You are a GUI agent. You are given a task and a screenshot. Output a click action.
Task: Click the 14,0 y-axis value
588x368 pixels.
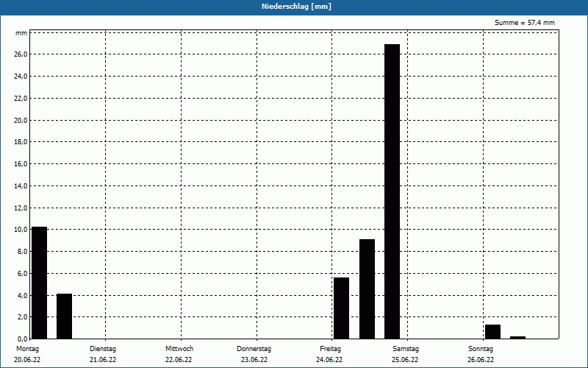[21, 186]
